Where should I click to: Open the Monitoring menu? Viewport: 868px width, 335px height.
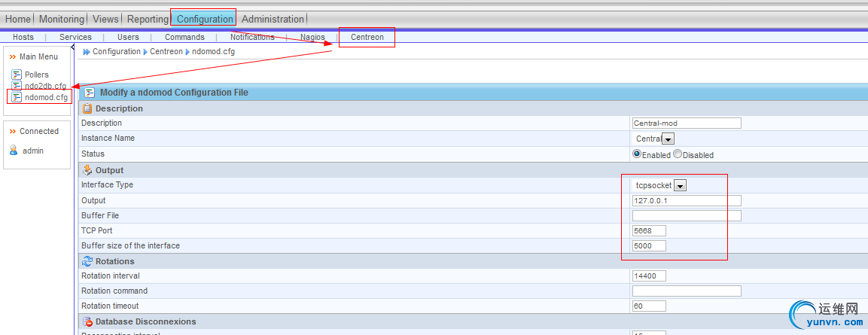pyautogui.click(x=62, y=19)
